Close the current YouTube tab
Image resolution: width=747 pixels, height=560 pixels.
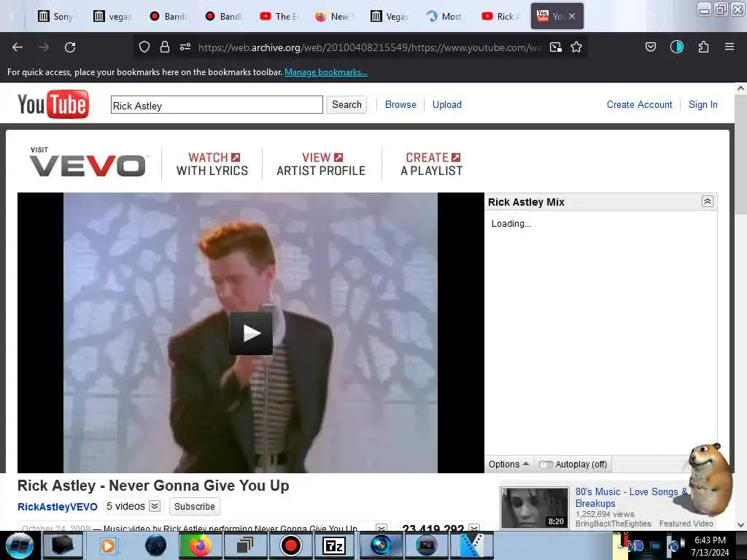pyautogui.click(x=572, y=16)
